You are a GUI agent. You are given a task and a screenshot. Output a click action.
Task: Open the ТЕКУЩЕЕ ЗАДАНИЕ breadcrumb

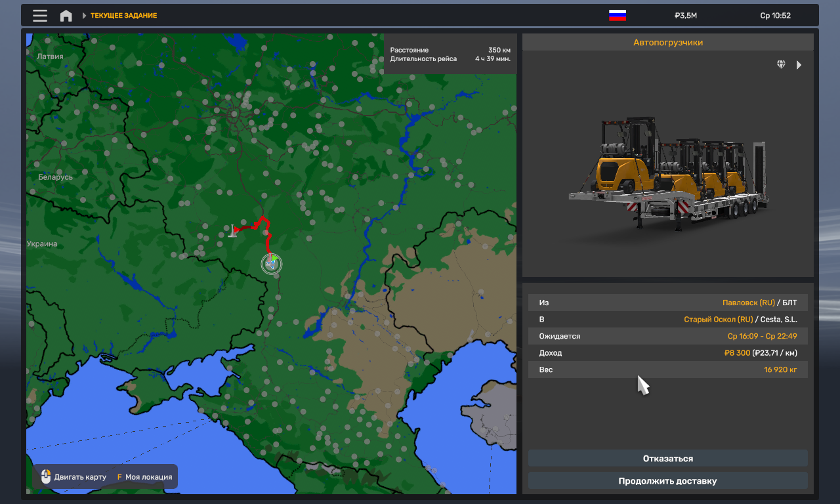123,16
